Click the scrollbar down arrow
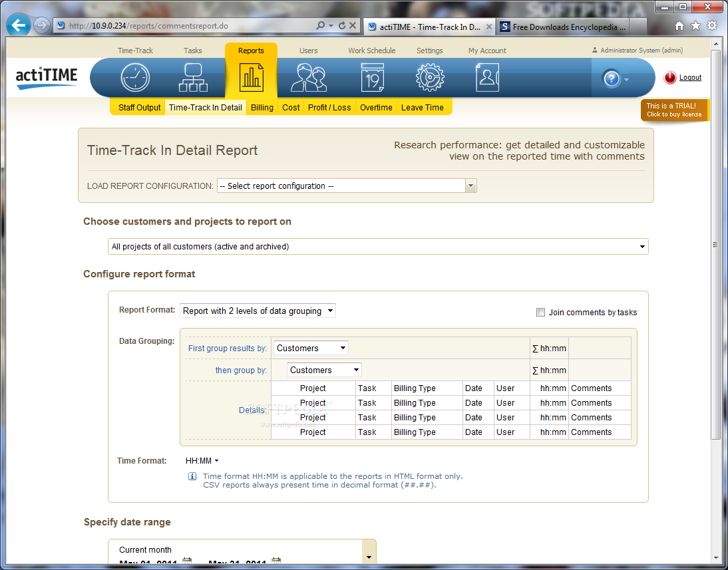The height and width of the screenshot is (570, 728). (x=715, y=557)
